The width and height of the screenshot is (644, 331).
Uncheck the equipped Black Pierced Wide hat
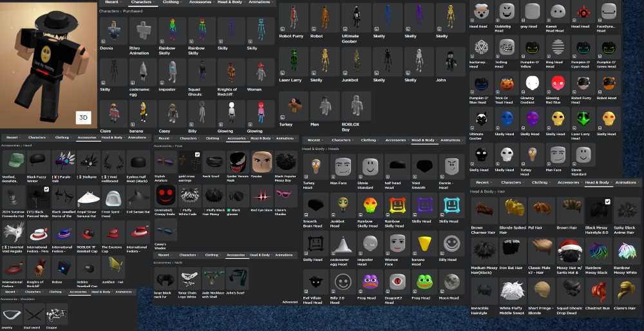46,189
